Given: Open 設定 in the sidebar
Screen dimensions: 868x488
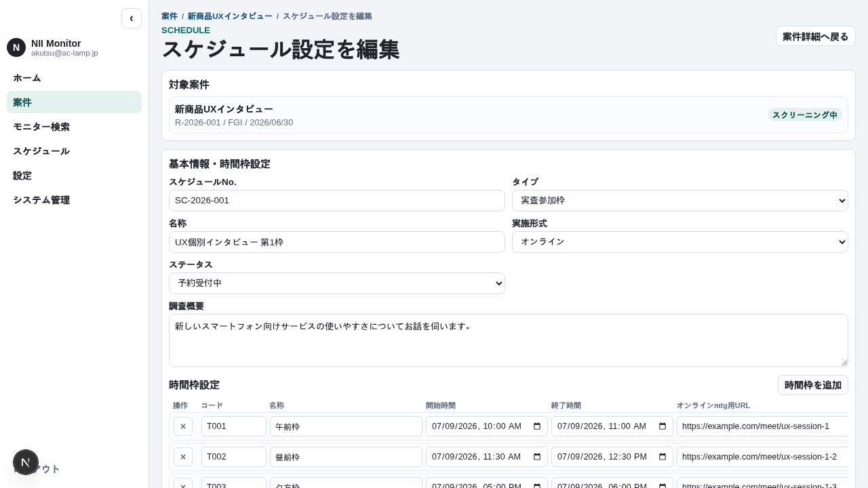Looking at the screenshot, I should 75,176.
